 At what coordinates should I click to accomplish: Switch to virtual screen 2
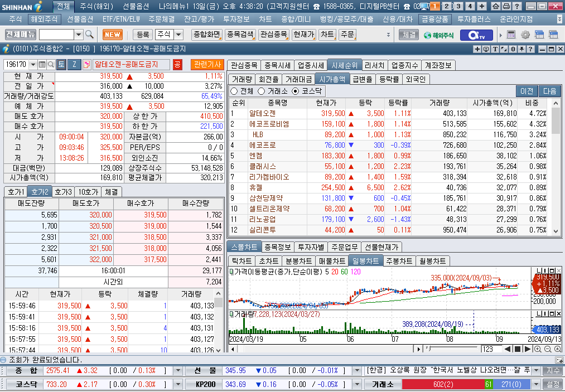tap(447, 6)
